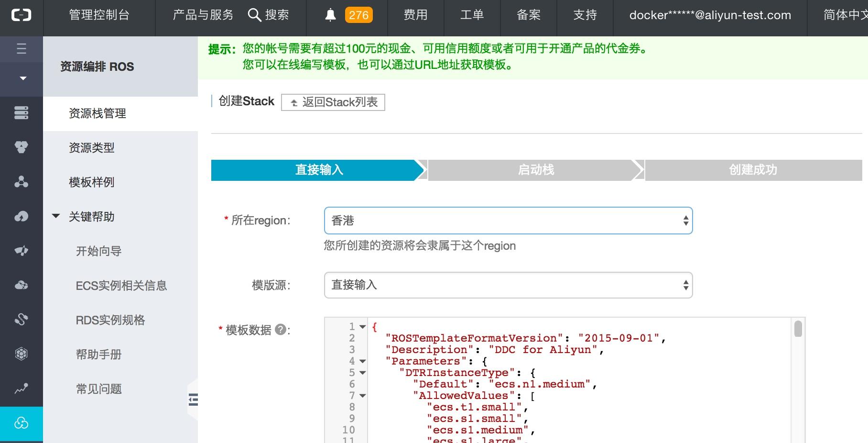
Task: Fold code line 1 with arrow
Action: tap(362, 327)
